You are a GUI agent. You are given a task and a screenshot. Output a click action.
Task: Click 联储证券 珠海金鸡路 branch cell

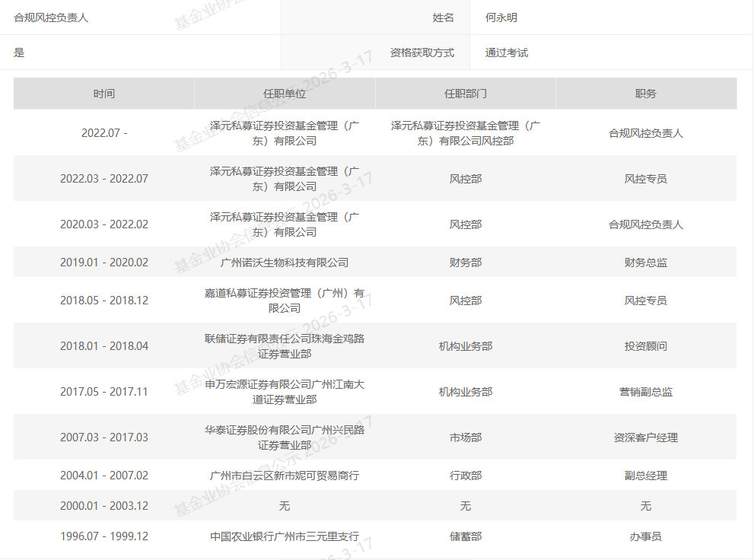285,346
